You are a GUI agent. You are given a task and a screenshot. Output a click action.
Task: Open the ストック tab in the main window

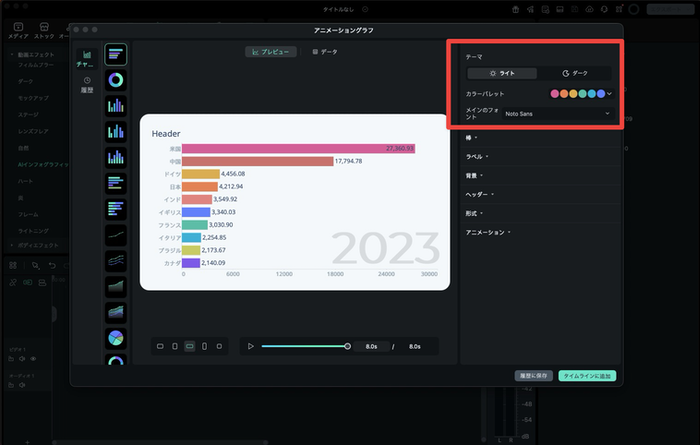tap(44, 30)
